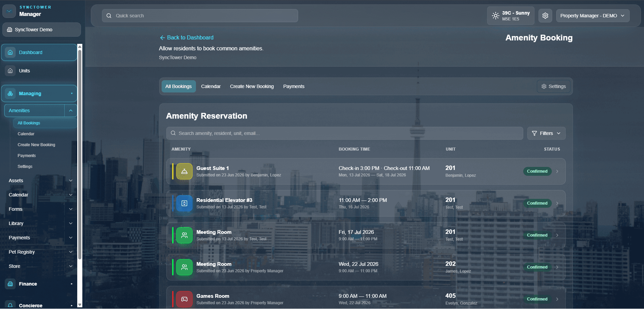Collapse the Amenities submenu chevron

[71, 110]
